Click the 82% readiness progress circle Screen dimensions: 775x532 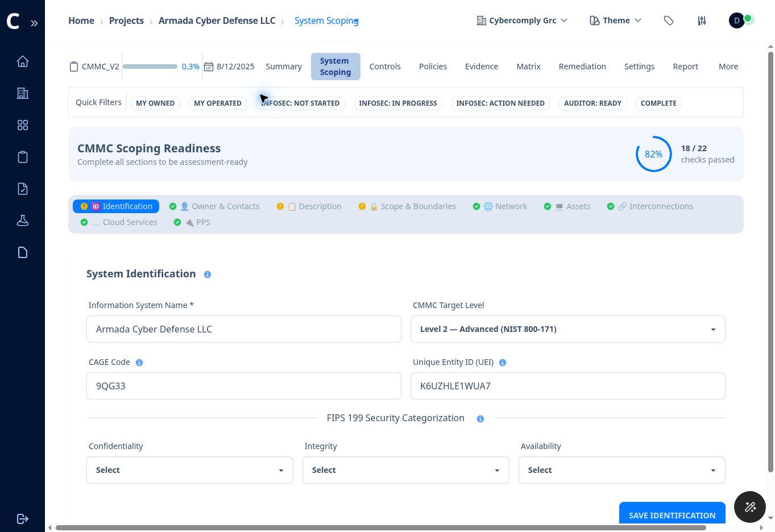click(x=653, y=154)
